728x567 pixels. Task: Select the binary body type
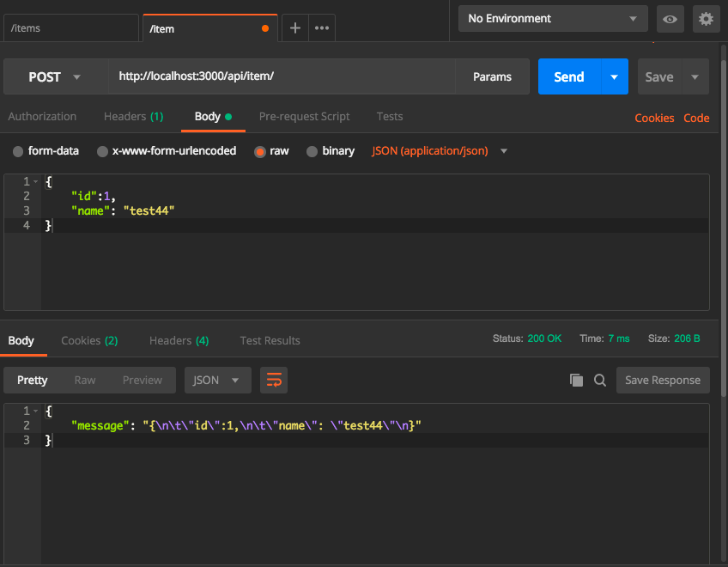[x=331, y=151]
